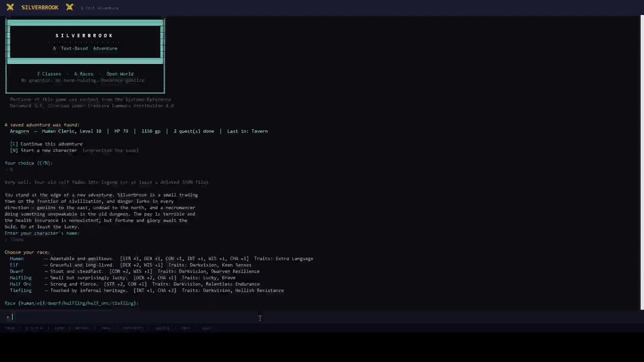Viewport: 644px width, 362px height.
Task: Click the spells shortcut in bottom bar
Action: coord(162,328)
